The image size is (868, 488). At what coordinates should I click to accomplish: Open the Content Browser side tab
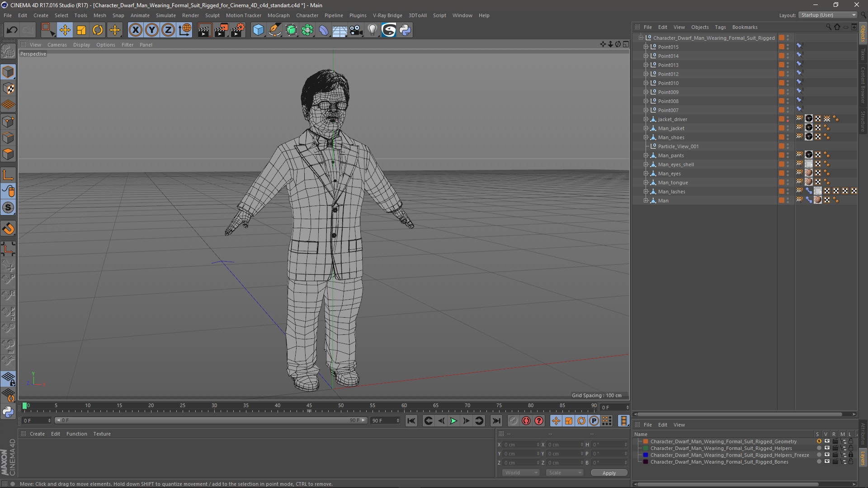pyautogui.click(x=863, y=85)
